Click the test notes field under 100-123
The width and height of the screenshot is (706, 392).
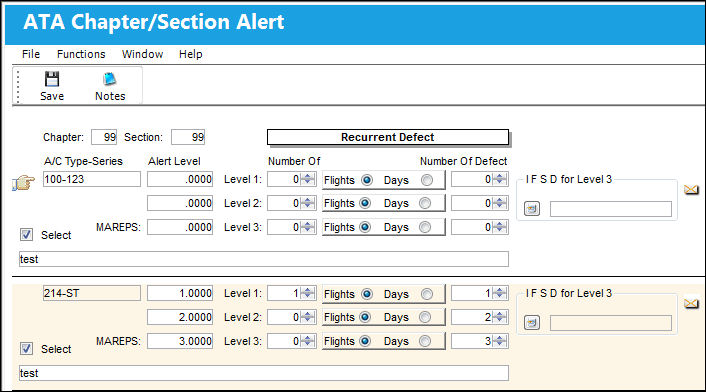coord(264,259)
